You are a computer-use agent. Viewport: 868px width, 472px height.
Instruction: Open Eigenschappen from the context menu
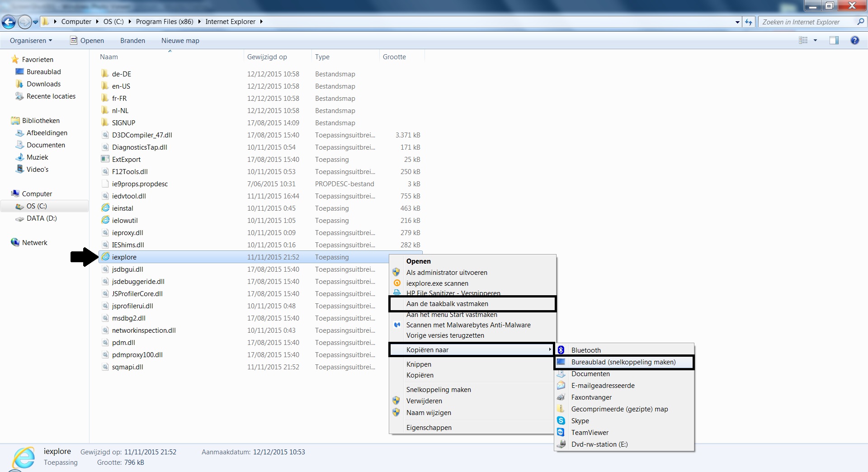[429, 427]
